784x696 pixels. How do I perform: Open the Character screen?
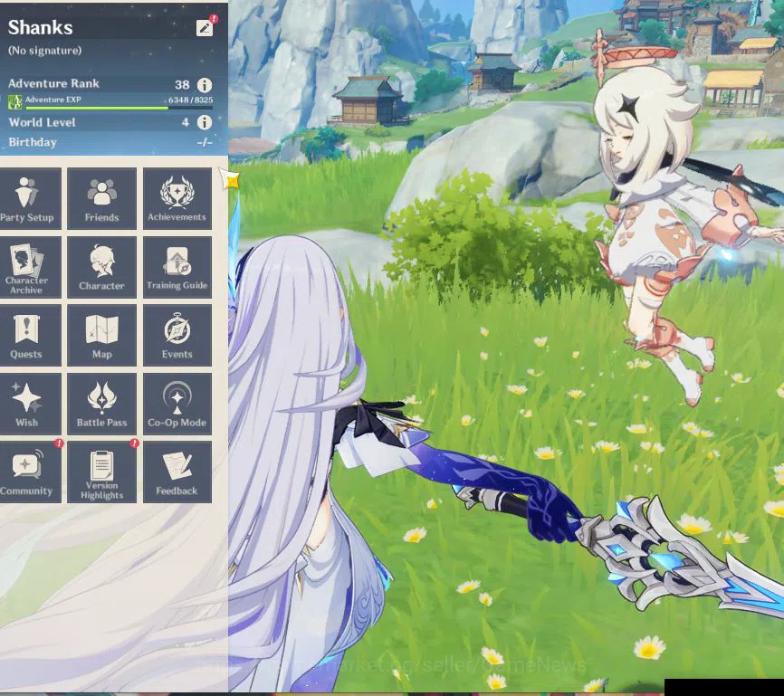[x=102, y=268]
